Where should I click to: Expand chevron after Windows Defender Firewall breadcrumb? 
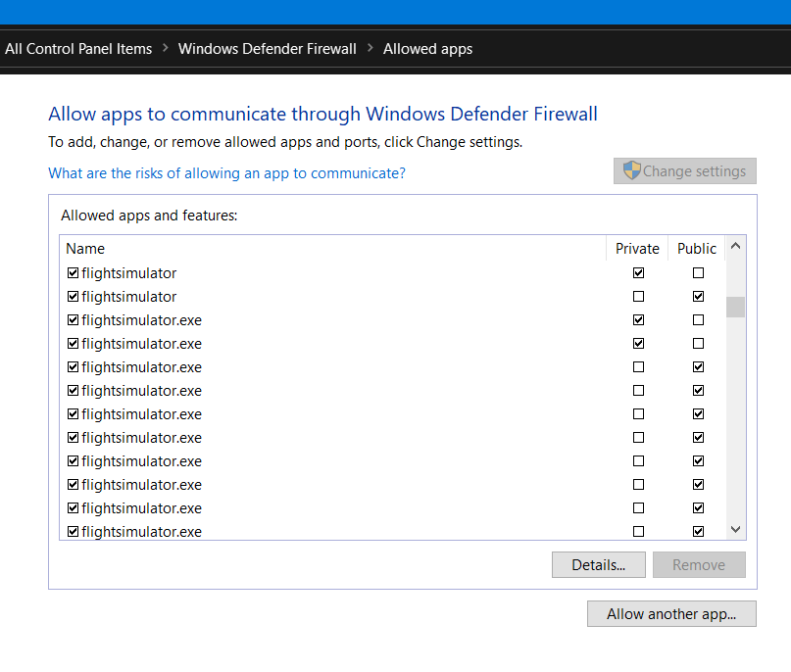[x=370, y=48]
